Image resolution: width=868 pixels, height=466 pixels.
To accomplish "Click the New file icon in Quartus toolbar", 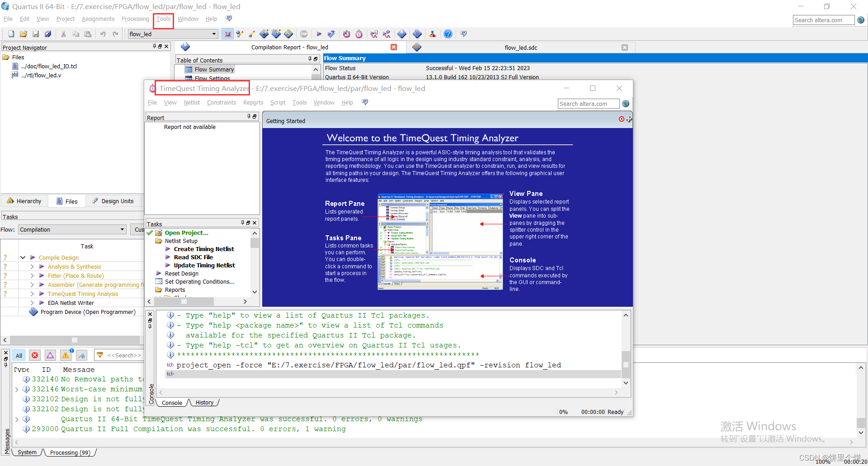I will click(x=11, y=34).
